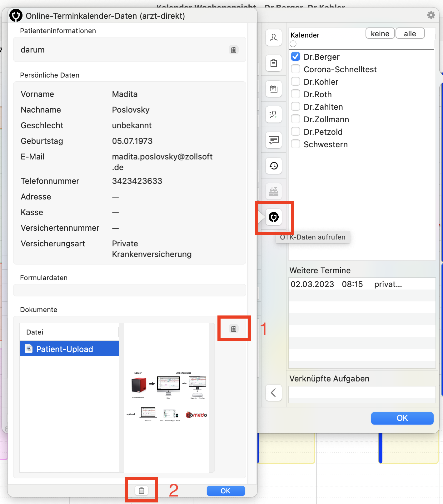443x504 pixels.
Task: Copy patient information 'darum' via clipboard icon
Action: coord(234,50)
